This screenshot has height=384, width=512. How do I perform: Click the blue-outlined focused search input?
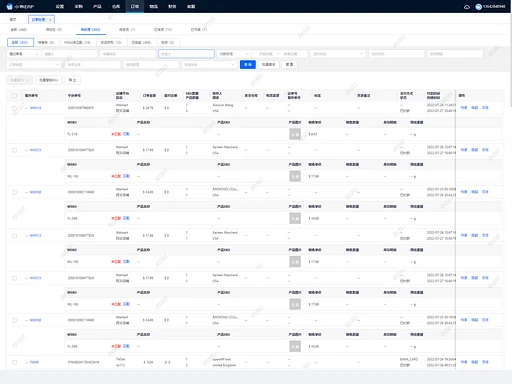pos(186,54)
